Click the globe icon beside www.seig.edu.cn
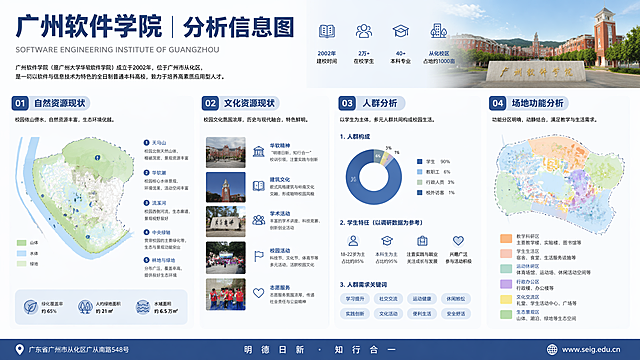 (552, 349)
